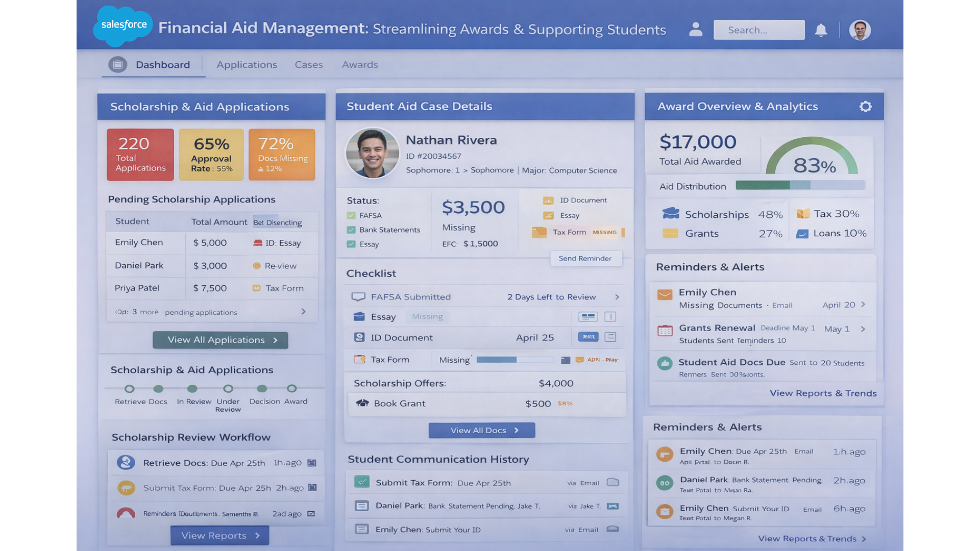
Task: Toggle the Submit Tax Form checkbox
Action: [x=361, y=482]
